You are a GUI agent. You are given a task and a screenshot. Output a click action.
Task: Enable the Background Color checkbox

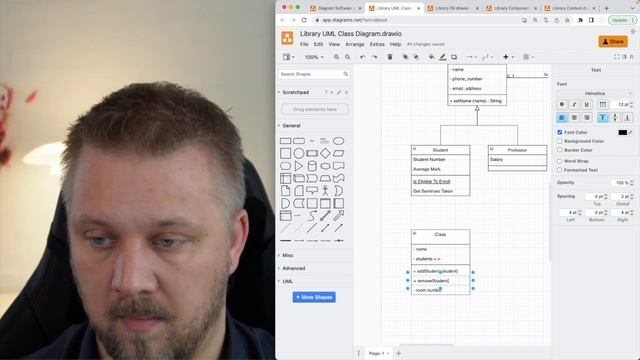560,141
